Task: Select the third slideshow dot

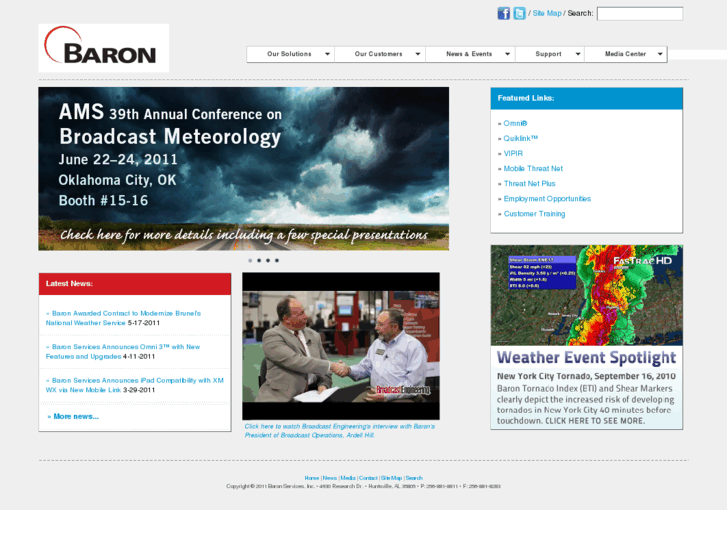Action: [268, 261]
